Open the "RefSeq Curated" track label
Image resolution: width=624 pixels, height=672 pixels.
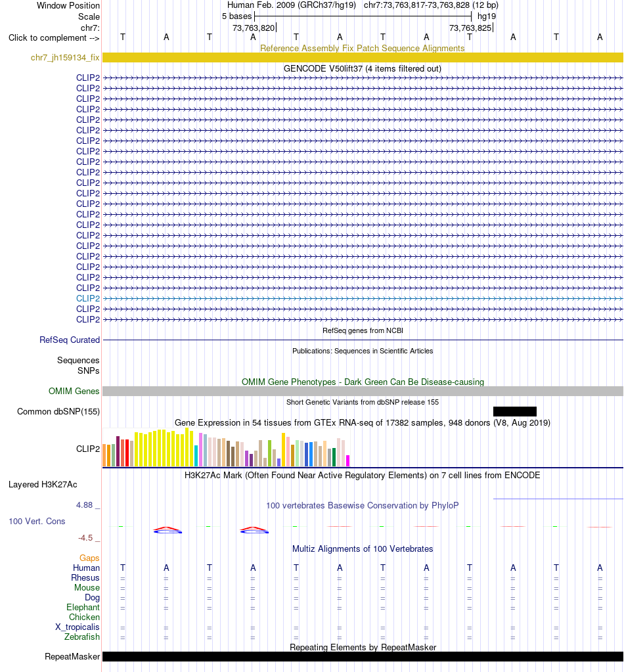(70, 340)
